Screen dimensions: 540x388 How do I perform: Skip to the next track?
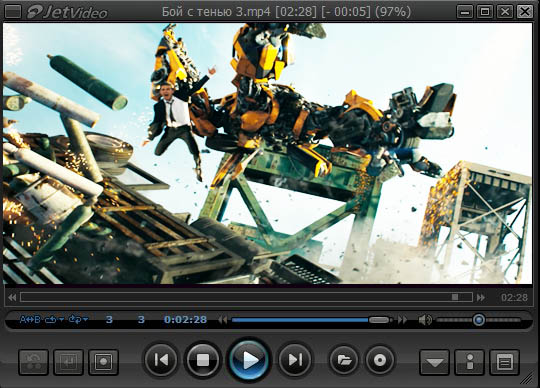tap(295, 360)
